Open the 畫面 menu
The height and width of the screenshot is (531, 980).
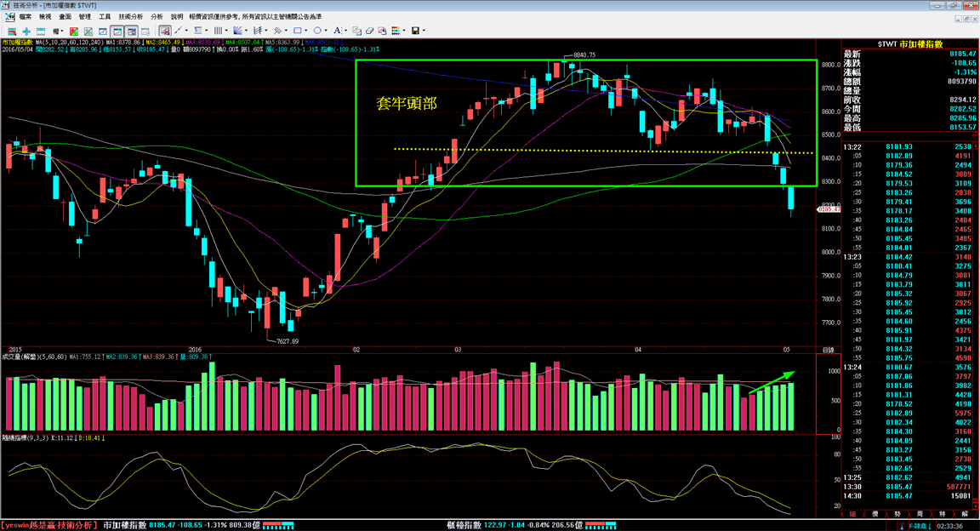(x=65, y=17)
